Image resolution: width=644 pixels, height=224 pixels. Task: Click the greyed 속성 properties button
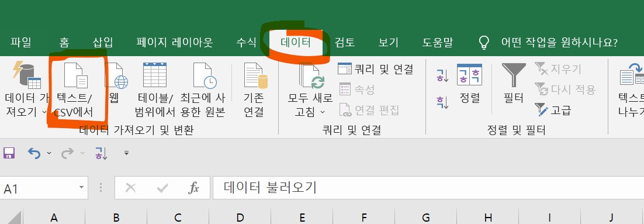point(357,89)
